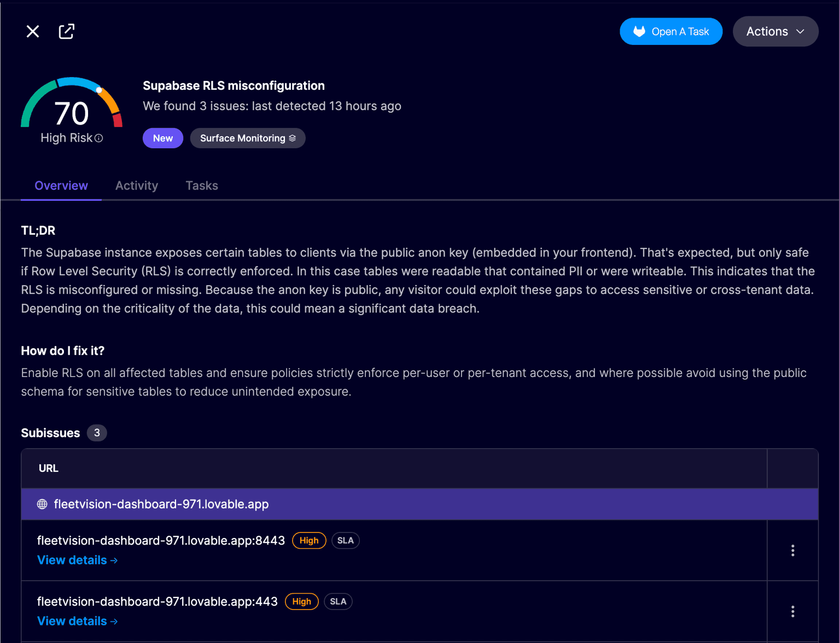
Task: Collapse the fleetvision-dashboard-971.lovable.app group row
Action: click(161, 505)
